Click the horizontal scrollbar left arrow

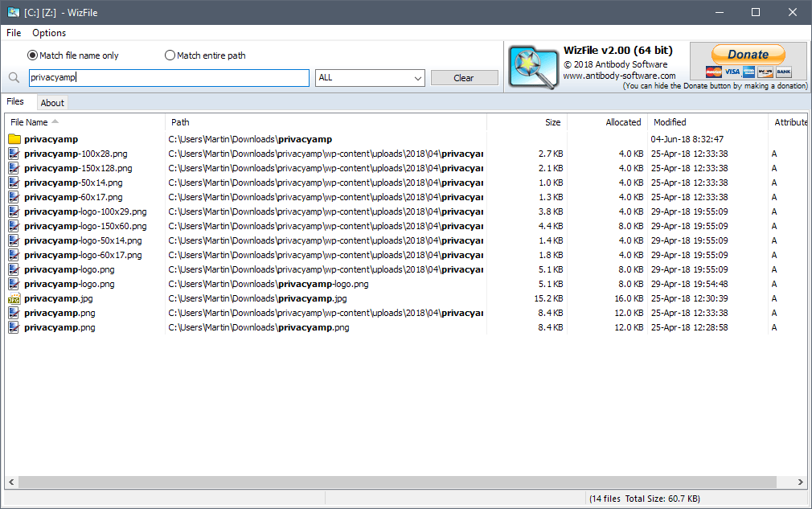click(11, 482)
